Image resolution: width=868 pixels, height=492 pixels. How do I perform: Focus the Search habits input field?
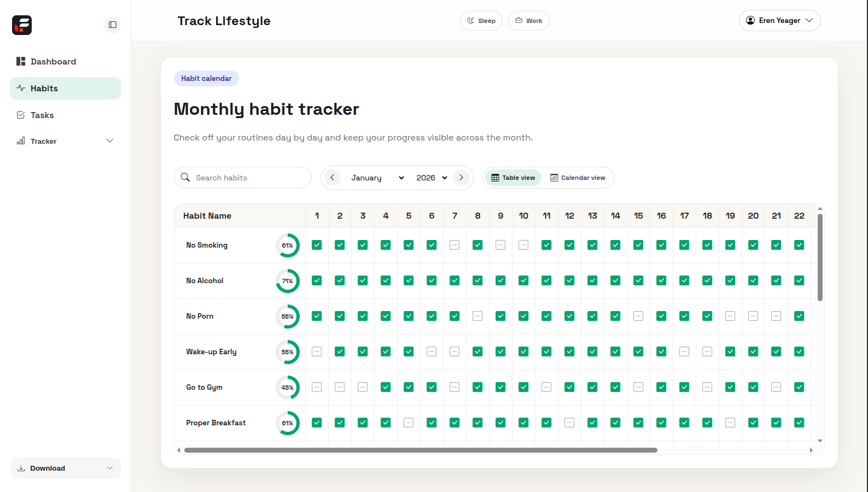click(x=243, y=178)
